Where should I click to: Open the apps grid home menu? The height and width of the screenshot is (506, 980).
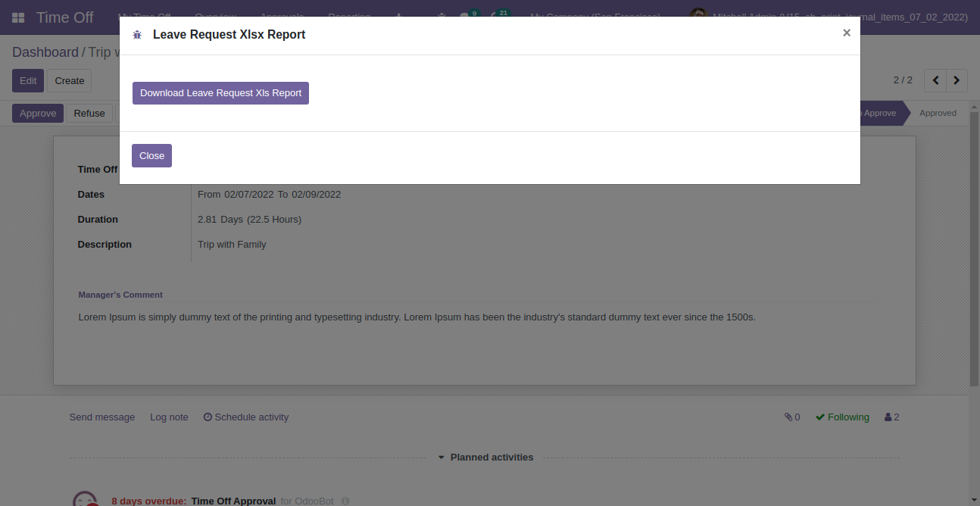[x=18, y=17]
